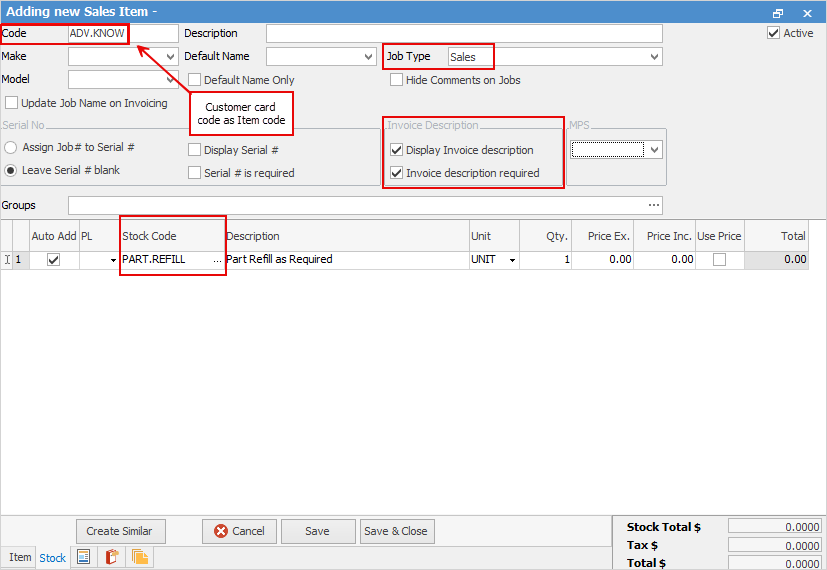Screen dimensions: 827x570
Task: Select Assign Job# to Serial # option
Action: click(x=11, y=148)
